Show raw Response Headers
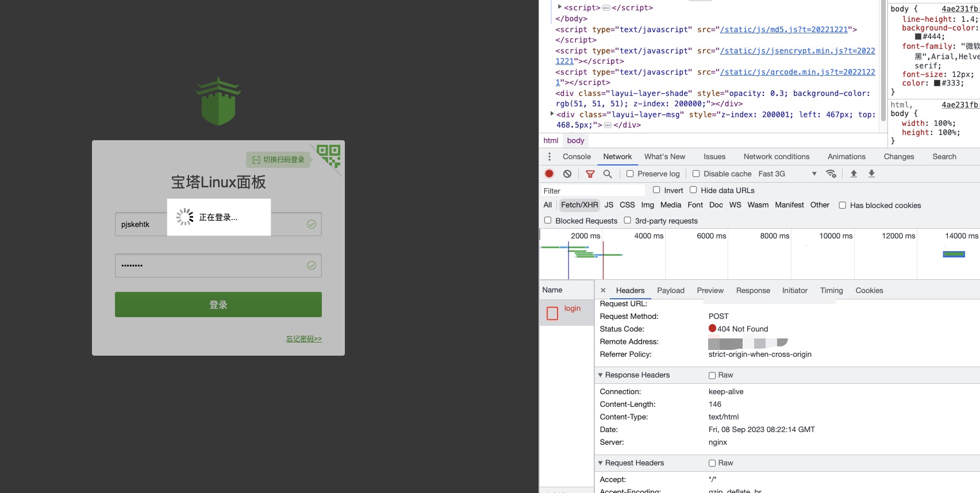Image resolution: width=980 pixels, height=493 pixels. (x=712, y=375)
